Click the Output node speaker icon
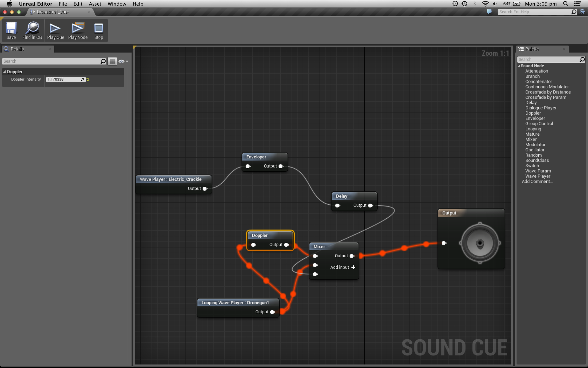The width and height of the screenshot is (588, 368). pyautogui.click(x=480, y=243)
